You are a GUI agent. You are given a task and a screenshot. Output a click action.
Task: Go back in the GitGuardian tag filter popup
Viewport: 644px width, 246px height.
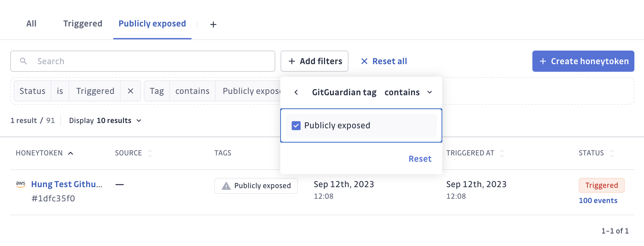tap(296, 92)
